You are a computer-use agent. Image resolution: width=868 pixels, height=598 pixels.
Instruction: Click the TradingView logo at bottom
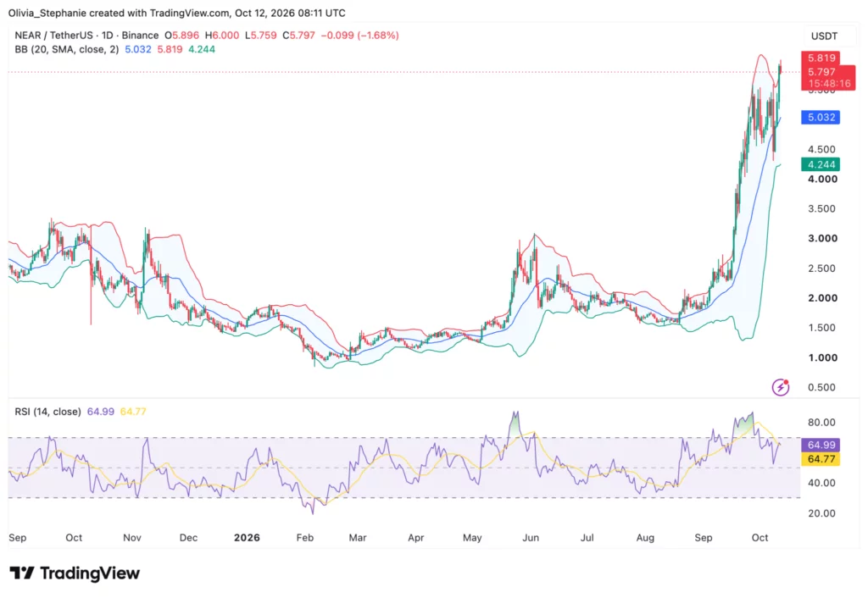click(x=75, y=573)
